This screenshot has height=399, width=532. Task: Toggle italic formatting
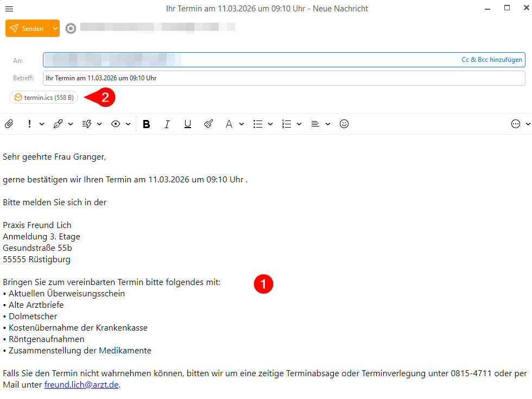pyautogui.click(x=167, y=124)
